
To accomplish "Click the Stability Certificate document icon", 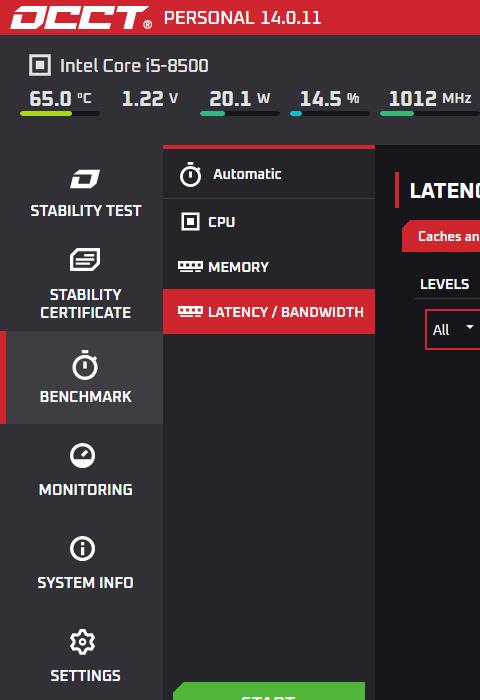I will pos(85,259).
